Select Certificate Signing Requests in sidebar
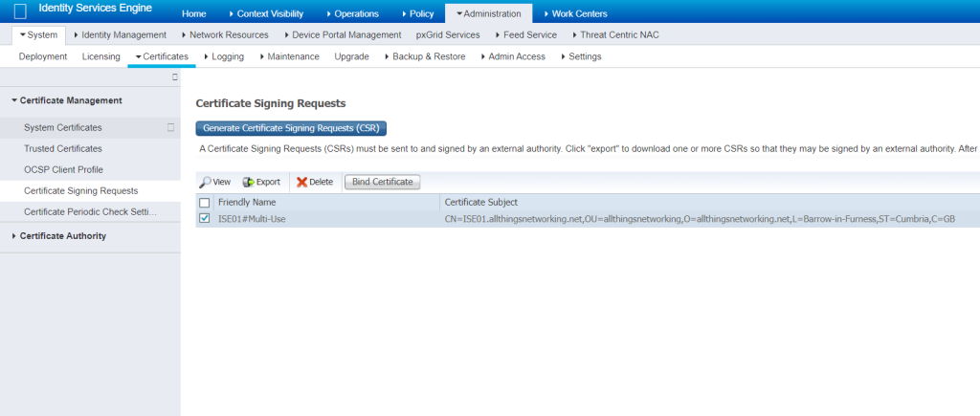This screenshot has width=980, height=416. point(81,191)
